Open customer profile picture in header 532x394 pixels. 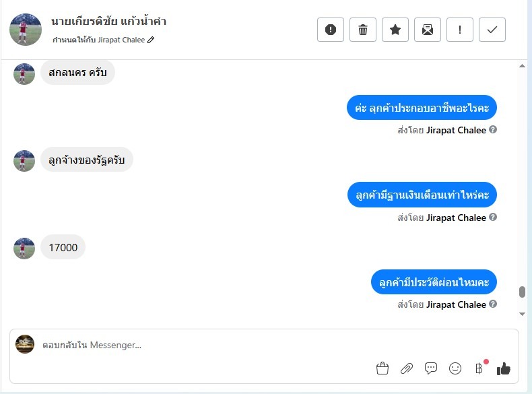[x=26, y=30]
